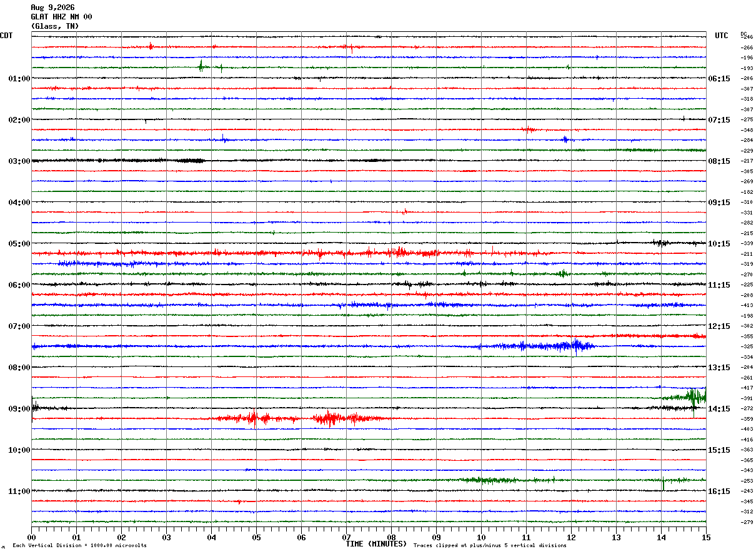This screenshot has width=756, height=554.
Task: Select the 04:00 CDT hour label
Action: (x=19, y=203)
